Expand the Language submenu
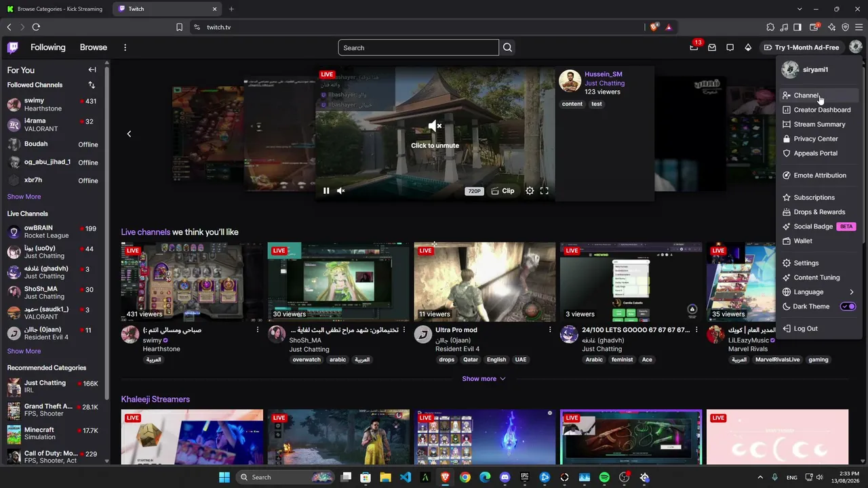 (818, 292)
